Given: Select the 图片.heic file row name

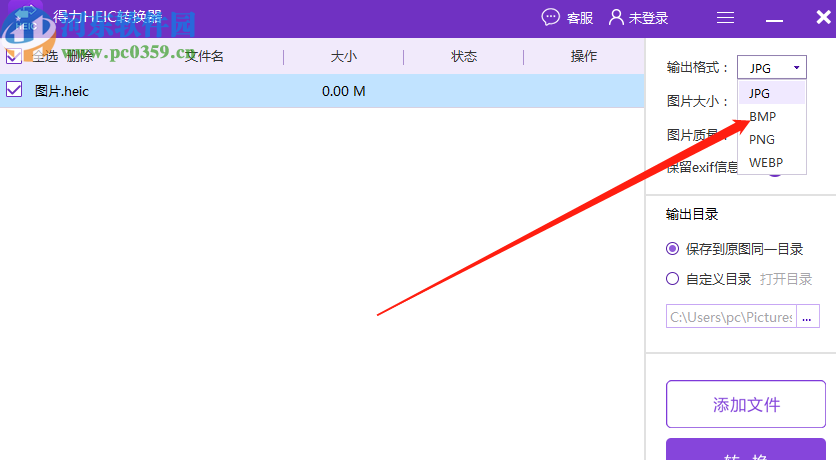Looking at the screenshot, I should 61,91.
